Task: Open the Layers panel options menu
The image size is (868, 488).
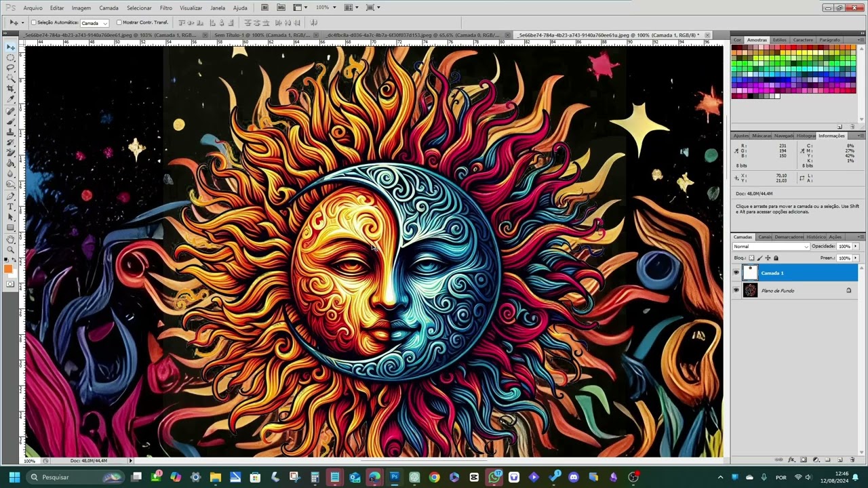Action: (x=861, y=237)
